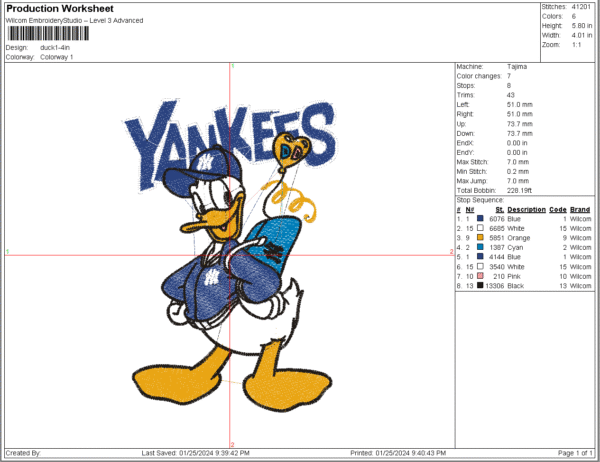Click the stitch count '13306' in row 8
This screenshot has height=462, width=600.
point(495,286)
